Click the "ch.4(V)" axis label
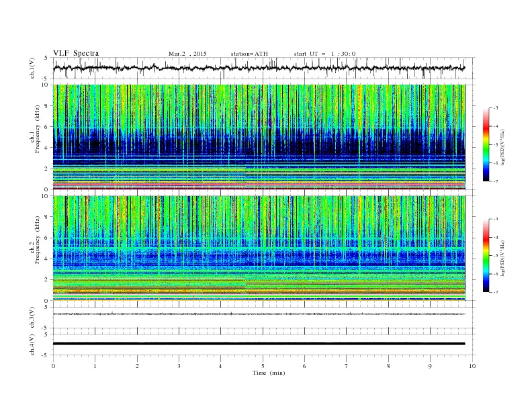 (32, 345)
